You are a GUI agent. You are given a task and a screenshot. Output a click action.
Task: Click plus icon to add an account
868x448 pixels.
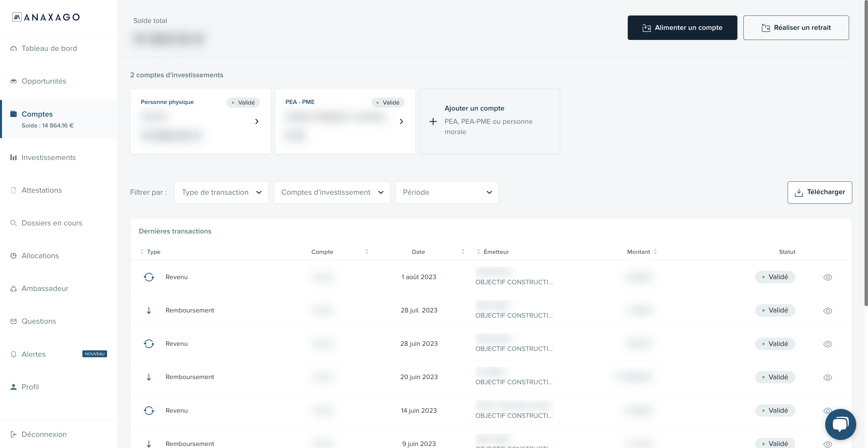(433, 121)
